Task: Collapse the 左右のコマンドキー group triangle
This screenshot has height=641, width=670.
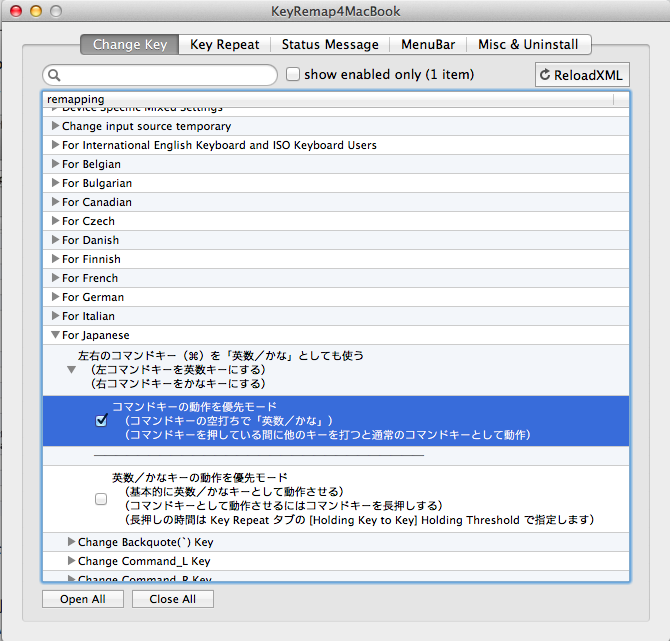Action: pyautogui.click(x=71, y=370)
